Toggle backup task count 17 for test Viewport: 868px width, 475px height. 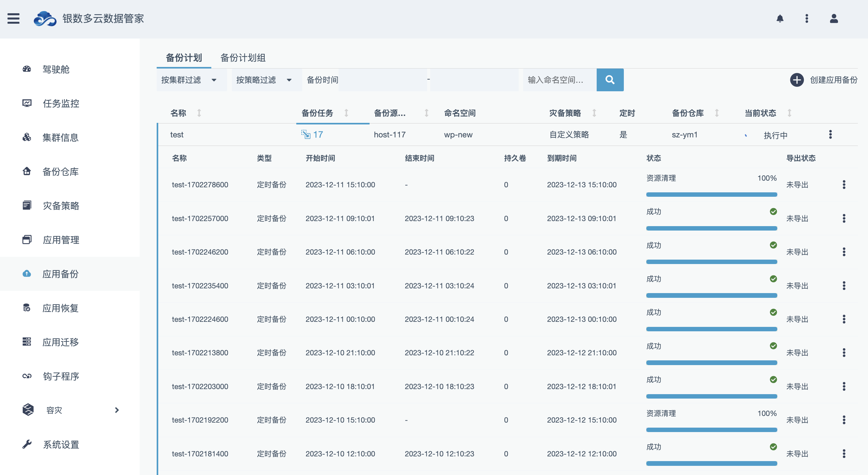[x=312, y=135]
